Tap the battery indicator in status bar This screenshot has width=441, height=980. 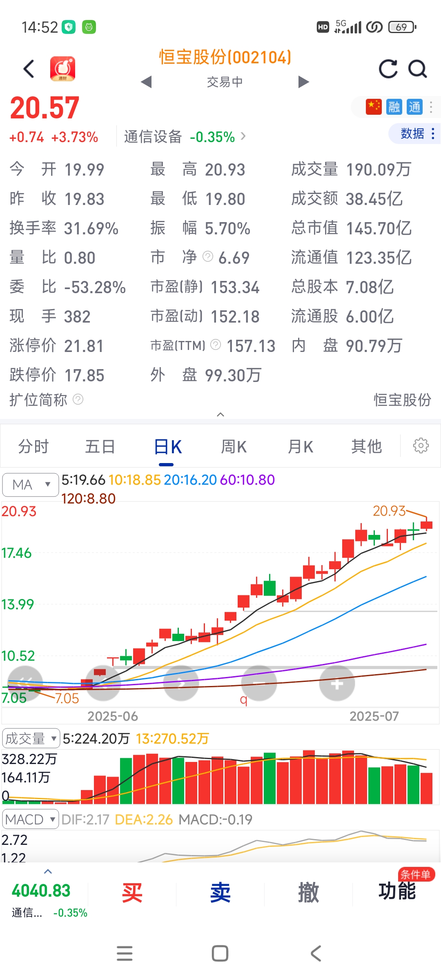[x=402, y=27]
